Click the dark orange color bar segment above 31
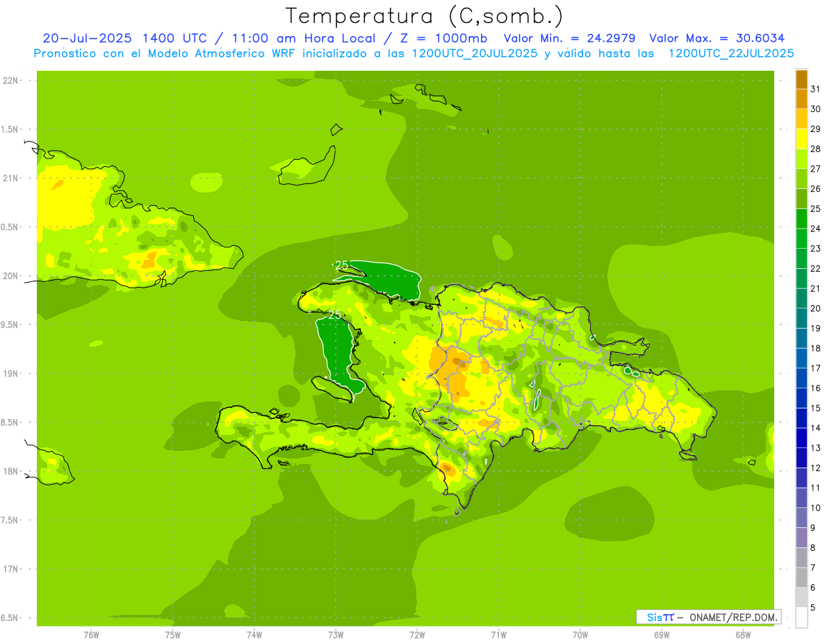This screenshot has width=834, height=644. (801, 79)
